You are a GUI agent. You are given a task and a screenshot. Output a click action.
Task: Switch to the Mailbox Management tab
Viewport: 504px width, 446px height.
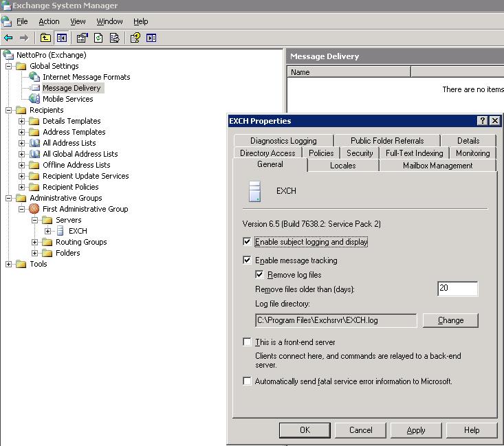(x=437, y=166)
